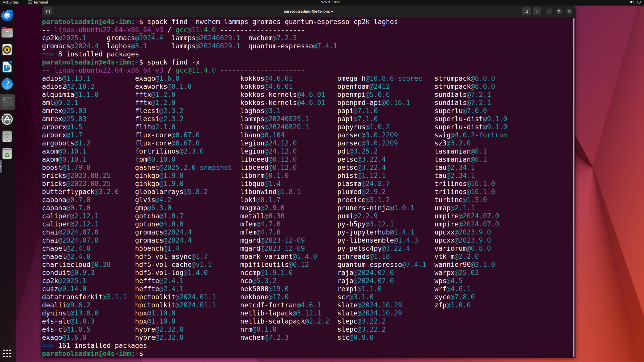Click the volume icon in system tray
The width and height of the screenshot is (644, 362).
632,2
